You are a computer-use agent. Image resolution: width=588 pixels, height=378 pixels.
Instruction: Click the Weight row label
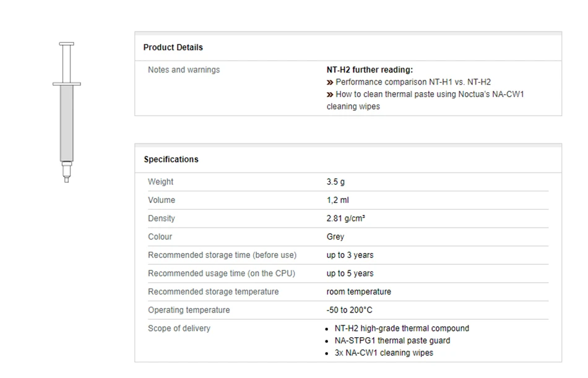[x=160, y=182]
